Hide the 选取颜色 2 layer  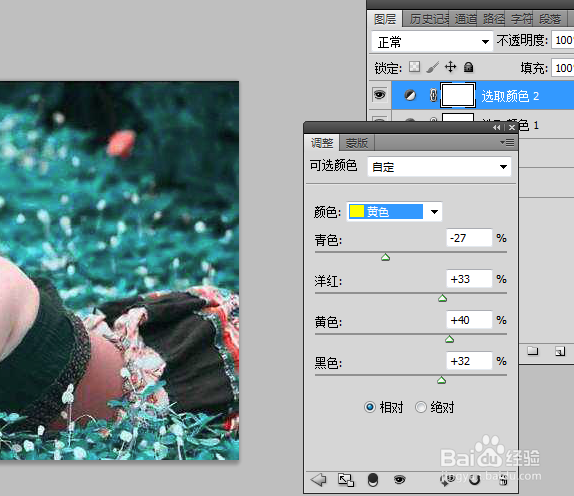379,95
